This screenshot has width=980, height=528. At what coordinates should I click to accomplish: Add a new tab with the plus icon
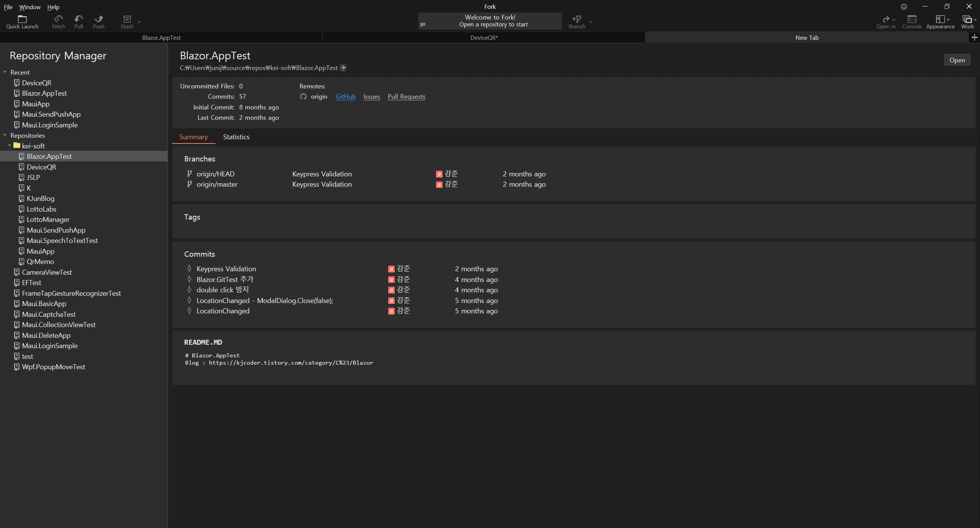tap(974, 37)
